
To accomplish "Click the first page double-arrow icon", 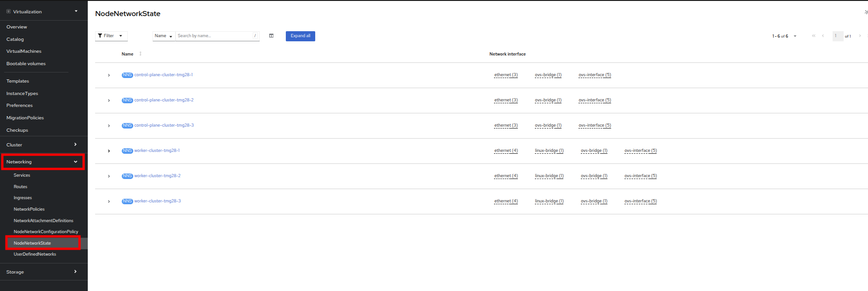I will point(813,36).
